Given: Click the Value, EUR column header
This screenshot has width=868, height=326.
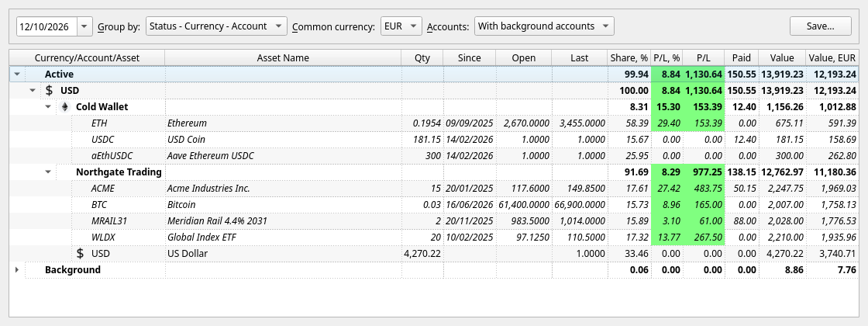Looking at the screenshot, I should point(832,57).
